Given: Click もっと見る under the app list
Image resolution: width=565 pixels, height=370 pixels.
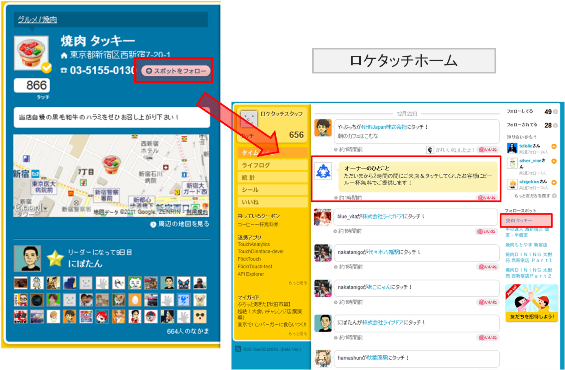Looking at the screenshot, I should coord(298,283).
